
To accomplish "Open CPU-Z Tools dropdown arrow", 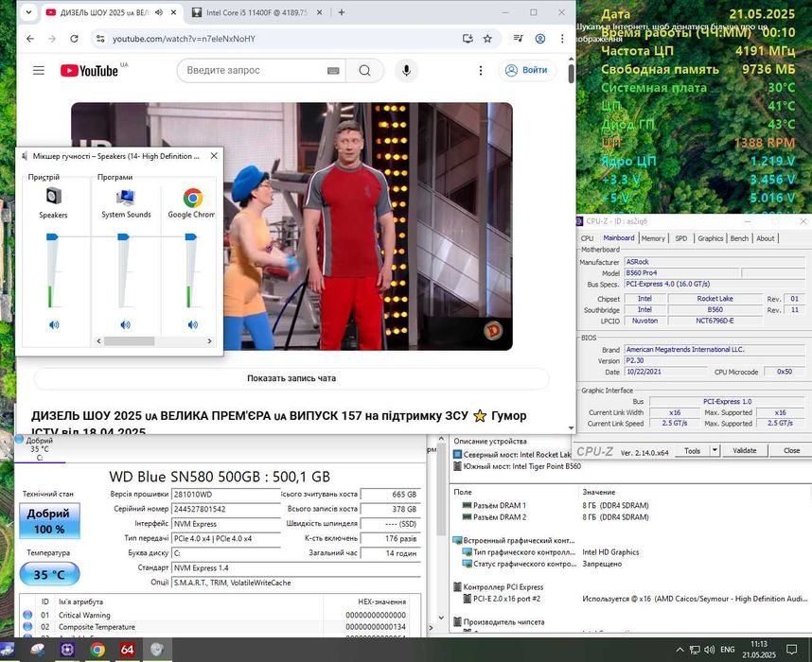I will [x=715, y=450].
